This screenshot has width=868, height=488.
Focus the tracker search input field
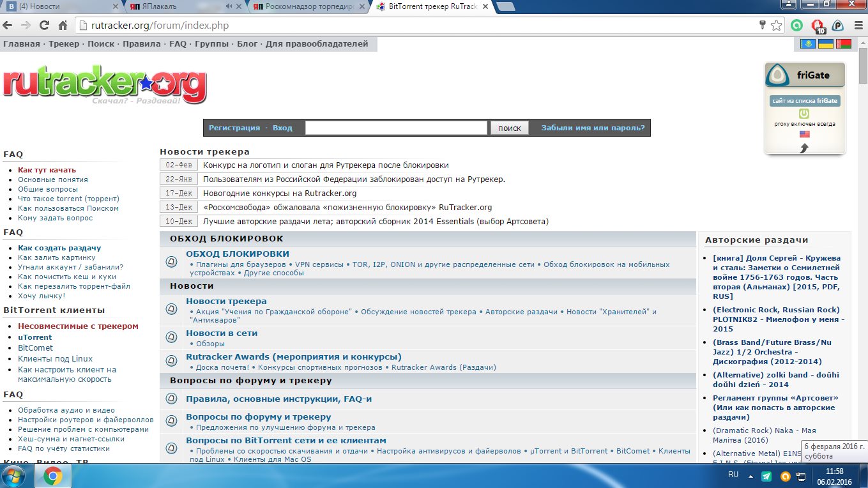pyautogui.click(x=396, y=128)
